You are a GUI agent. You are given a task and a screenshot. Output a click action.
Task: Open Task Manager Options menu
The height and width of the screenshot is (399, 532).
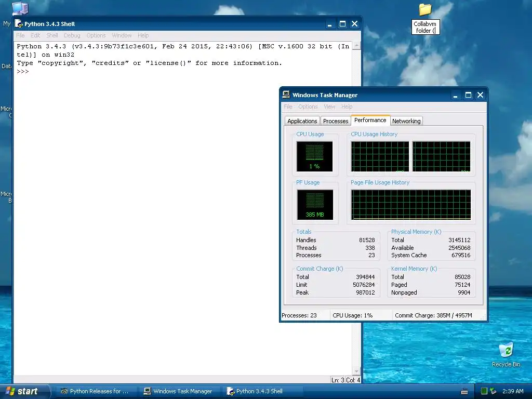click(308, 107)
